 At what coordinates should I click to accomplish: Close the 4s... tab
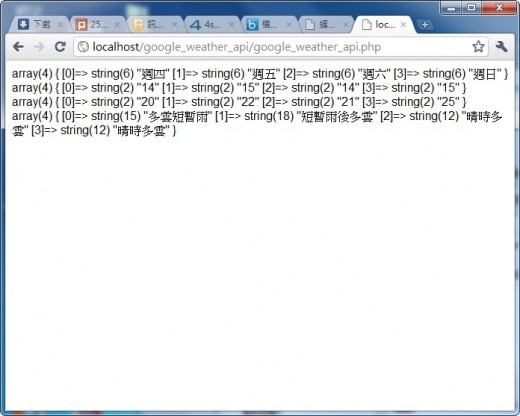[231, 25]
